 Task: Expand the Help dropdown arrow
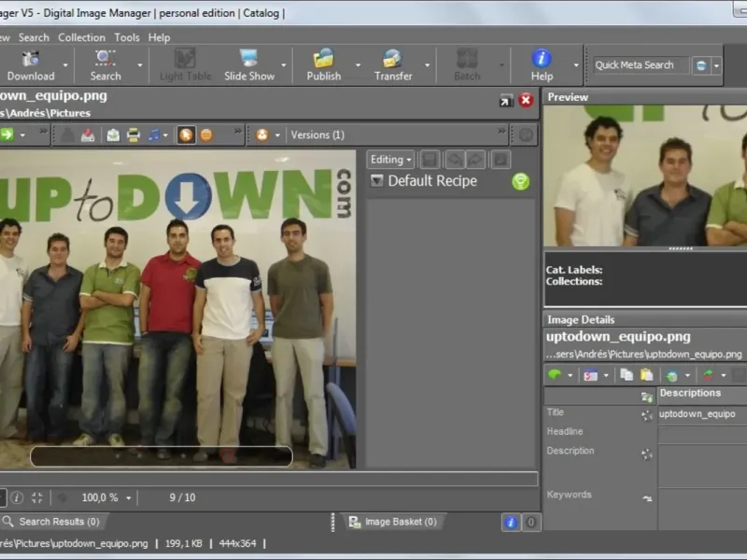(x=576, y=65)
